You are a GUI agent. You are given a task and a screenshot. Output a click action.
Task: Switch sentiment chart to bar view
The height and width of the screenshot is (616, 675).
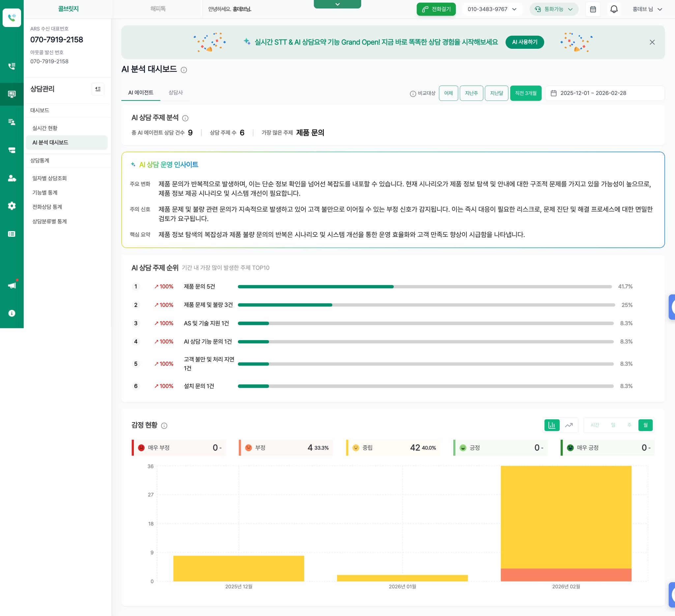[x=551, y=425]
